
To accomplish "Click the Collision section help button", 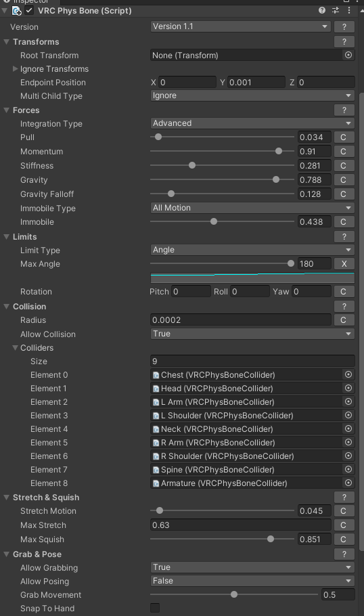I will [344, 307].
